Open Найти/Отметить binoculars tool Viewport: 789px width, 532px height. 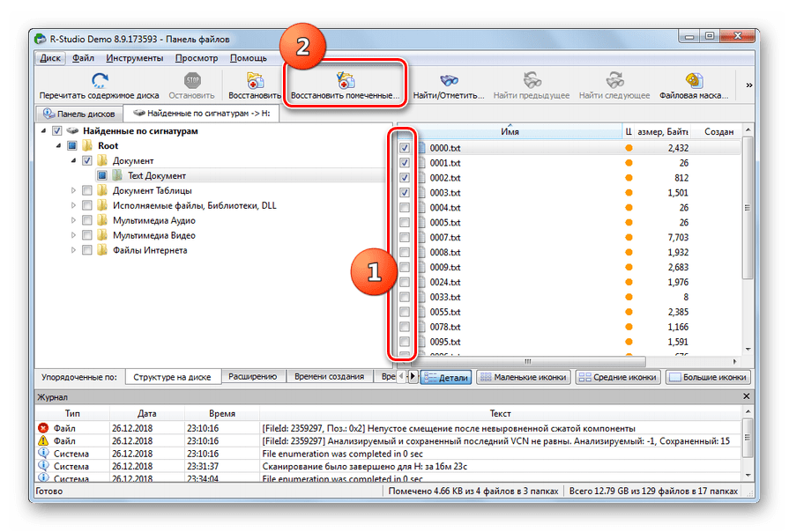(x=449, y=80)
